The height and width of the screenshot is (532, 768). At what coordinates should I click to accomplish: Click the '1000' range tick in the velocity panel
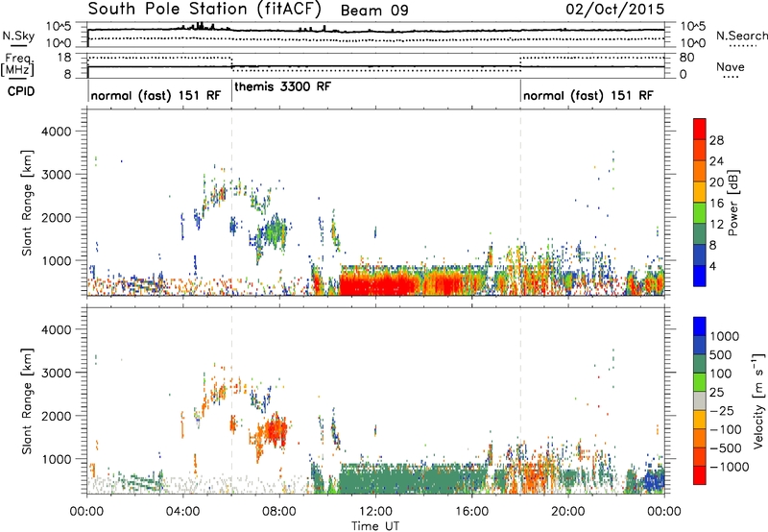click(x=56, y=459)
